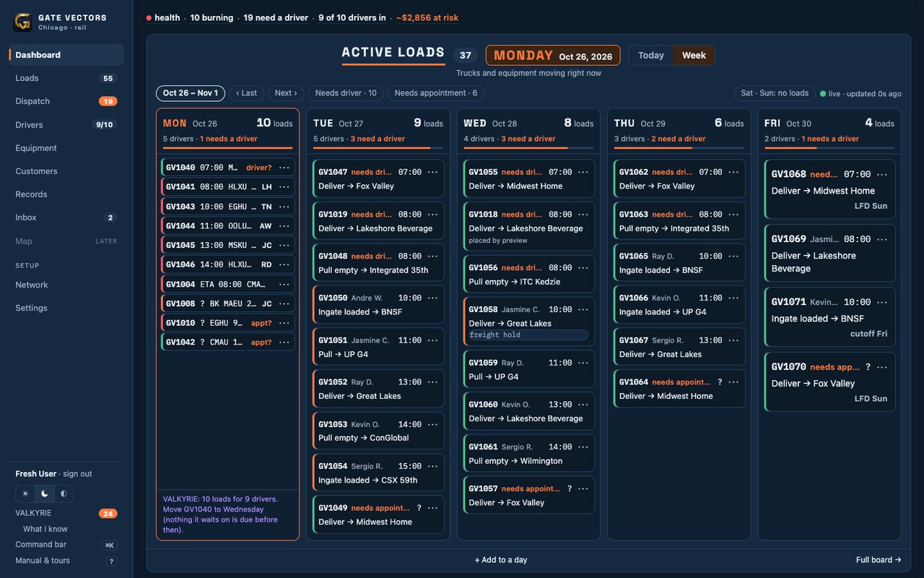Switch to the light theme sun icon
This screenshot has height=578, width=924.
pyautogui.click(x=25, y=493)
